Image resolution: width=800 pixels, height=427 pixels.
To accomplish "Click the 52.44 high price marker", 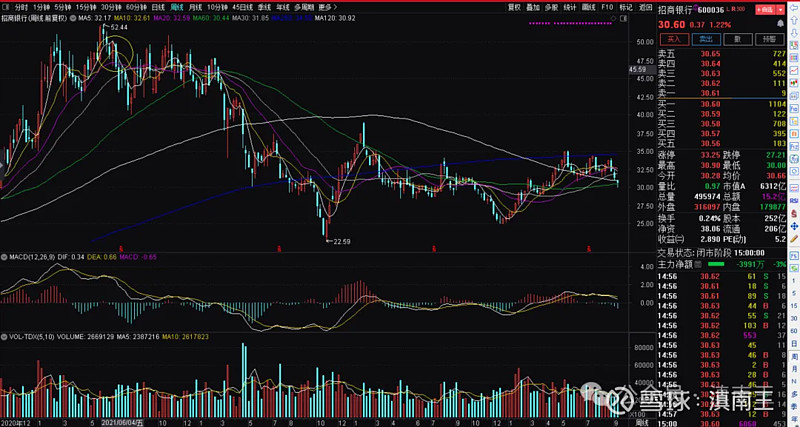I will [x=118, y=27].
